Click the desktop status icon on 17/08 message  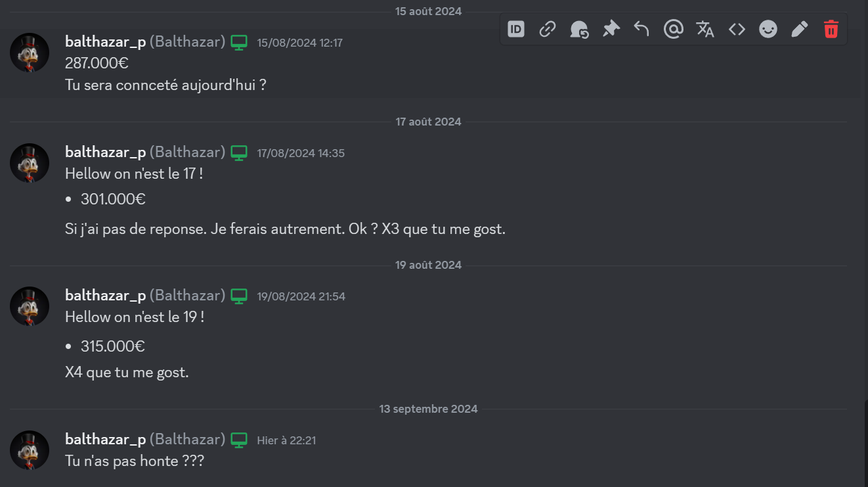click(239, 153)
